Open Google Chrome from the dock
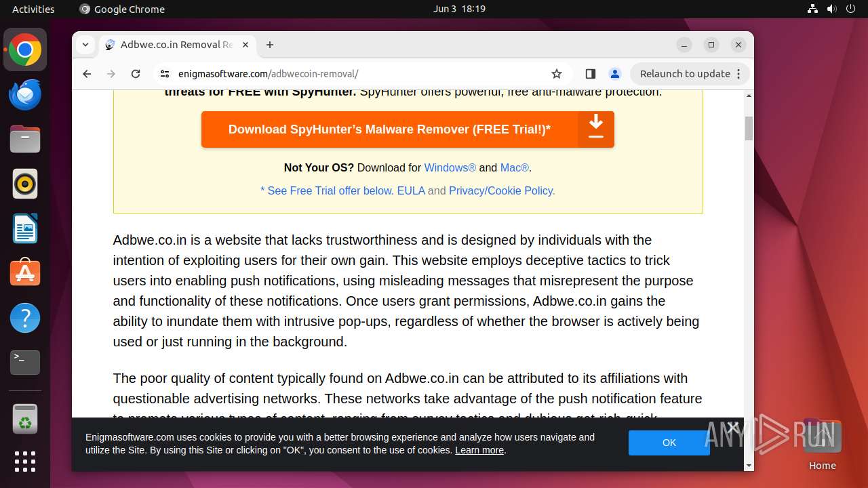 (x=25, y=49)
